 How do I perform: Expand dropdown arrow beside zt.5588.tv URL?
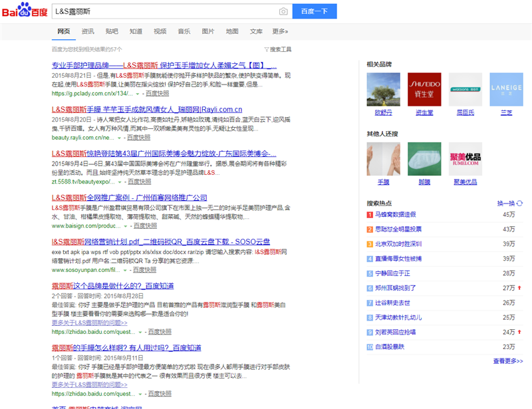click(x=120, y=182)
